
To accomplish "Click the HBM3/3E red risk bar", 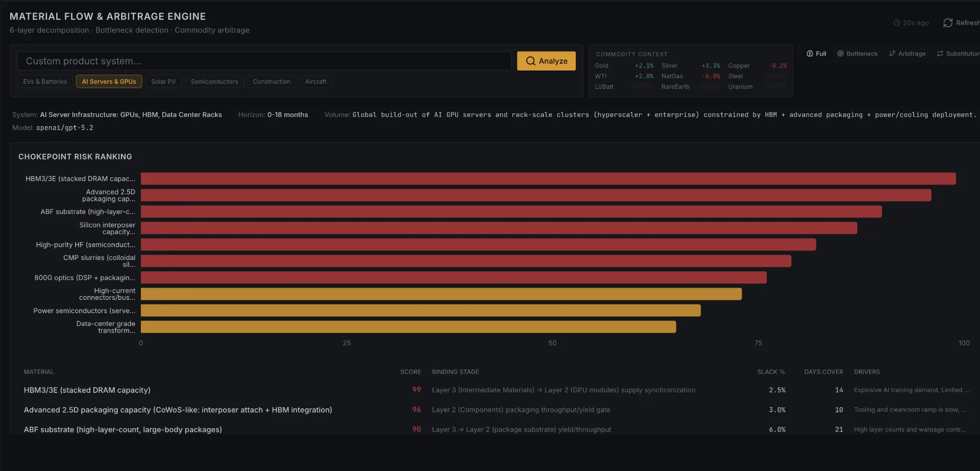I will point(548,179).
